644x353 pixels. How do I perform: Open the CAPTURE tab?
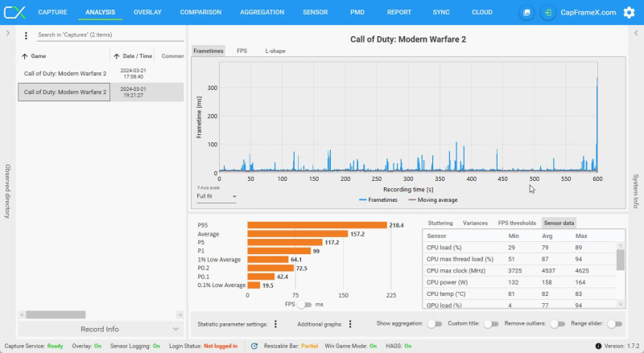[x=52, y=12]
